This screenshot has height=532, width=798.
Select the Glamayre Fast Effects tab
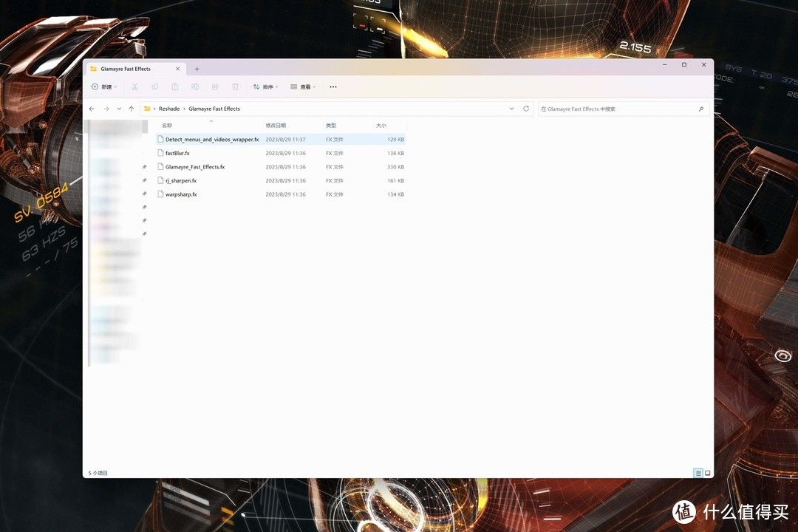tap(134, 69)
